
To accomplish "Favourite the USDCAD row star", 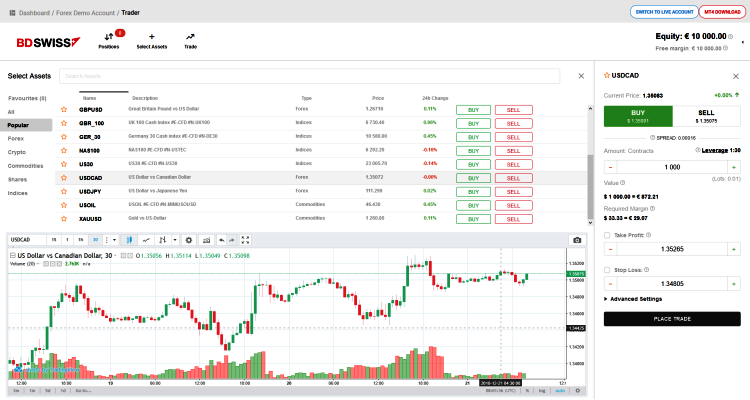I will click(64, 178).
